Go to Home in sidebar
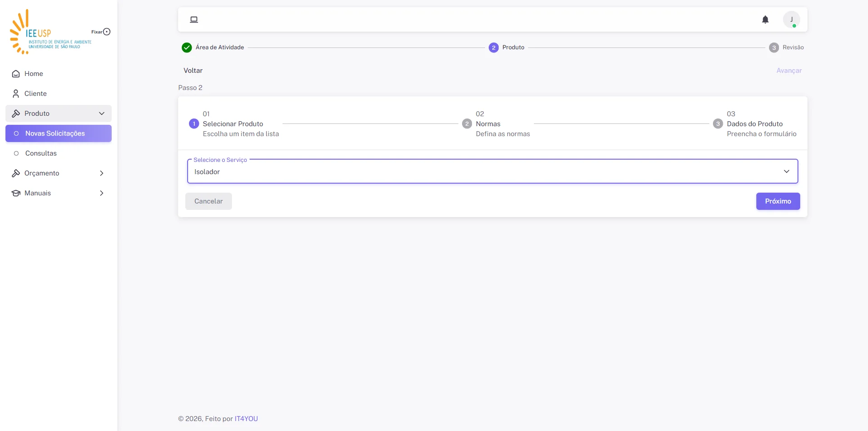 point(58,74)
